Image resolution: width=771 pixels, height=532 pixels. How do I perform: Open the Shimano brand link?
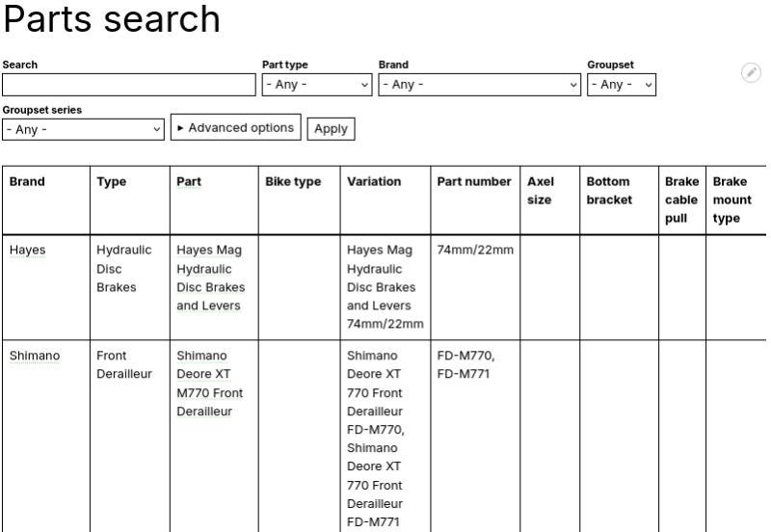point(35,356)
